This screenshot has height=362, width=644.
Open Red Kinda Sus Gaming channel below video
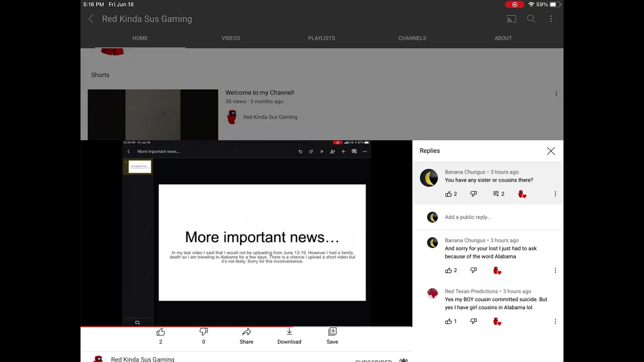(x=142, y=359)
